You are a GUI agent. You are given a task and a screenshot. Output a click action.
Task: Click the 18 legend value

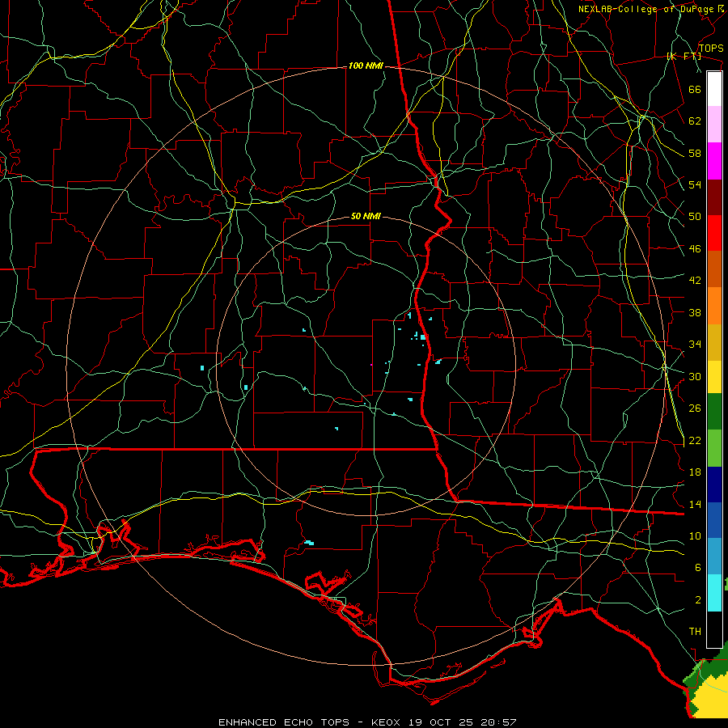pos(695,472)
